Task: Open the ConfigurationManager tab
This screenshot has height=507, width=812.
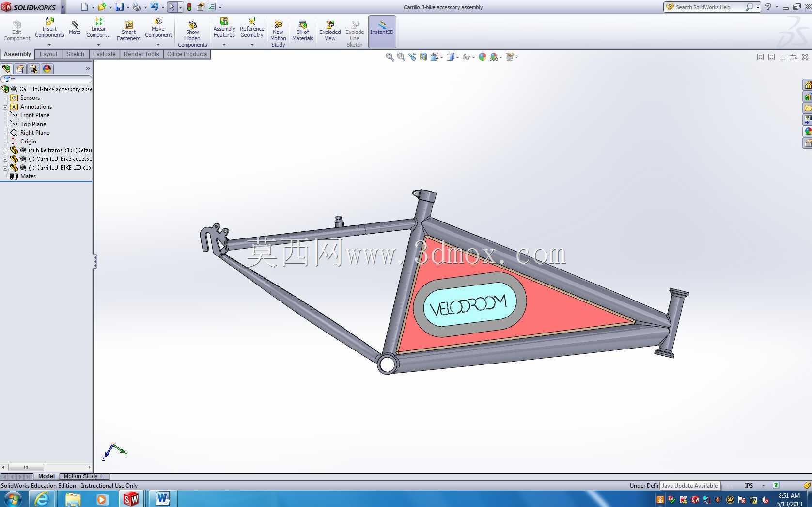Action: [x=33, y=69]
